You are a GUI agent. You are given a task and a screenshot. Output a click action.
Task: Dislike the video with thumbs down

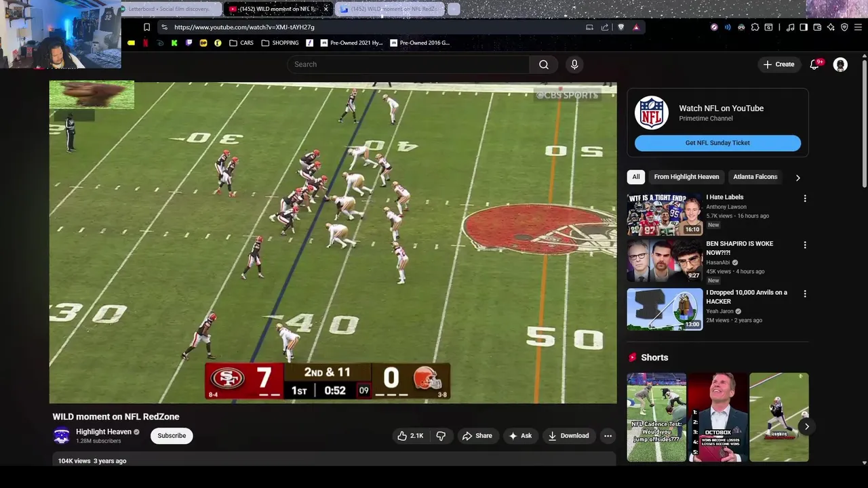point(441,436)
